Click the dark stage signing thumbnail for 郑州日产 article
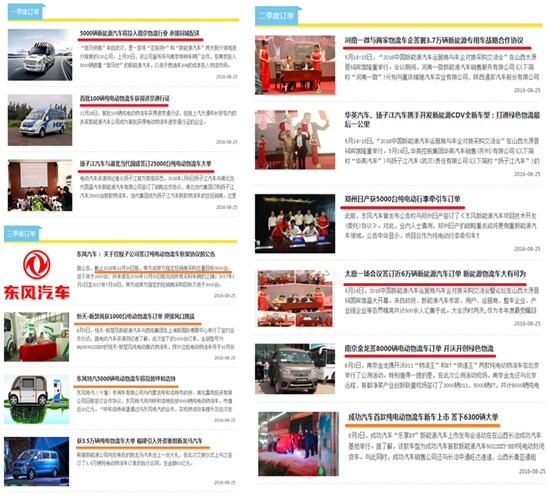The height and width of the screenshot is (497, 547). pyautogui.click(x=295, y=224)
